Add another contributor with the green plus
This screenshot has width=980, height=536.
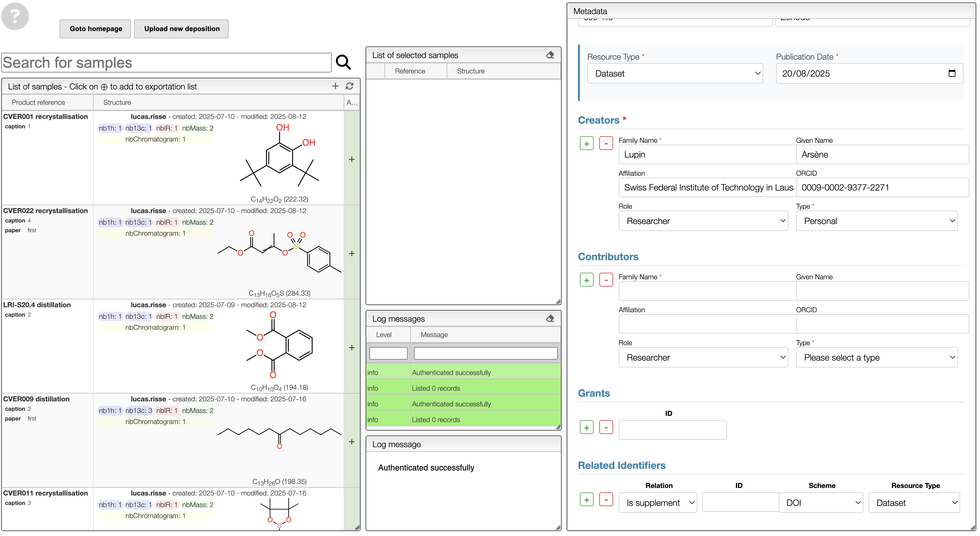pyautogui.click(x=587, y=280)
